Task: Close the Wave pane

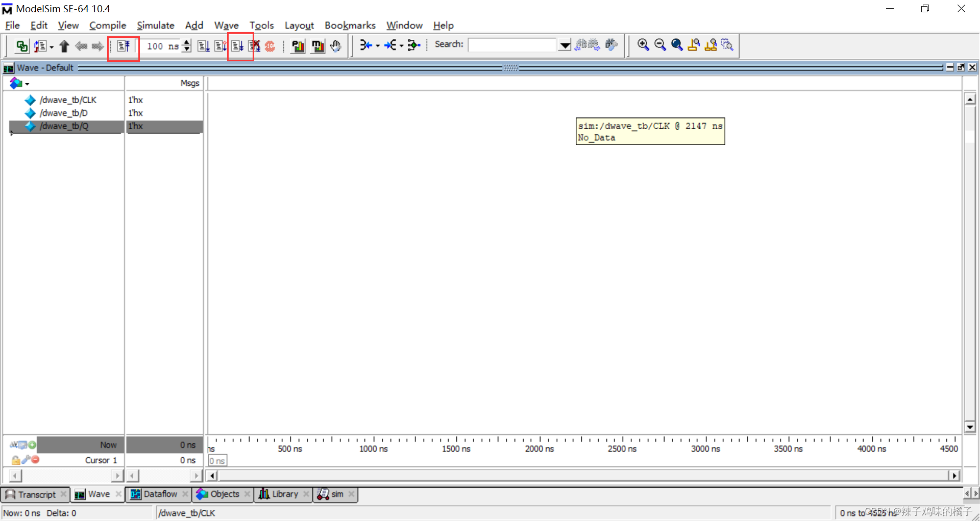Action: (x=972, y=67)
